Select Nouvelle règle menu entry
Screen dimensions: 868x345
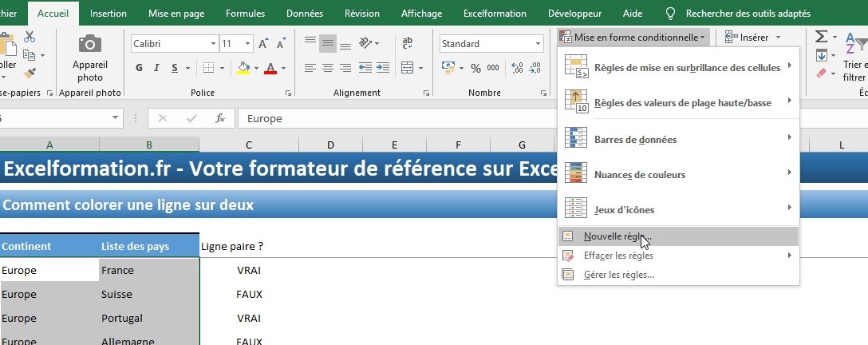click(x=617, y=236)
